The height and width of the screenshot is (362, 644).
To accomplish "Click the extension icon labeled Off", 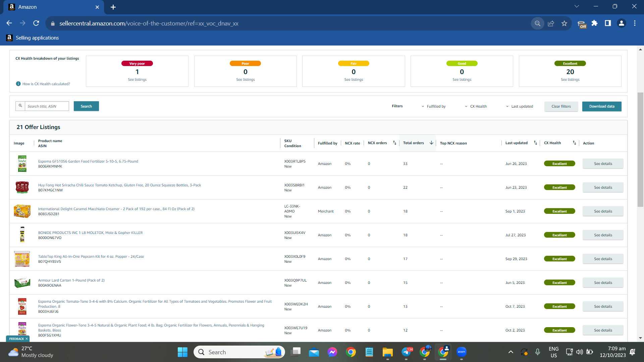I will coord(582,24).
